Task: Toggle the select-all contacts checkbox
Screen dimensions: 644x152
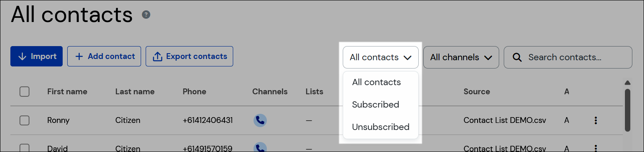Action: pyautogui.click(x=24, y=91)
